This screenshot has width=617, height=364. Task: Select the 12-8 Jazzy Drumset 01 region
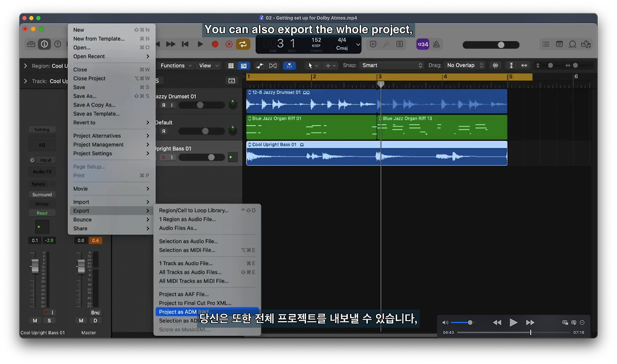point(376,101)
